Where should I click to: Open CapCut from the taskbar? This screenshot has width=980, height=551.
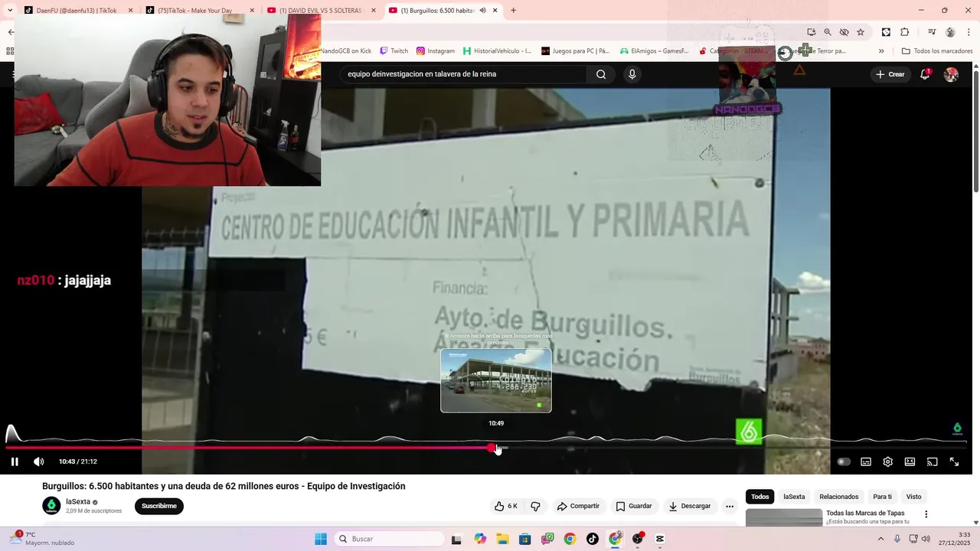660,539
